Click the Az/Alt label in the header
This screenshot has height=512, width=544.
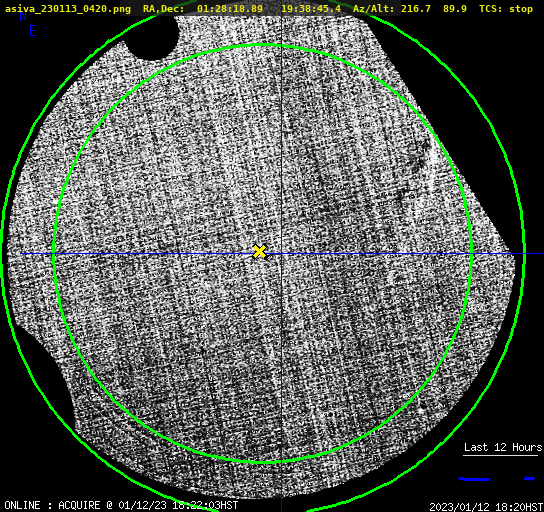click(374, 9)
